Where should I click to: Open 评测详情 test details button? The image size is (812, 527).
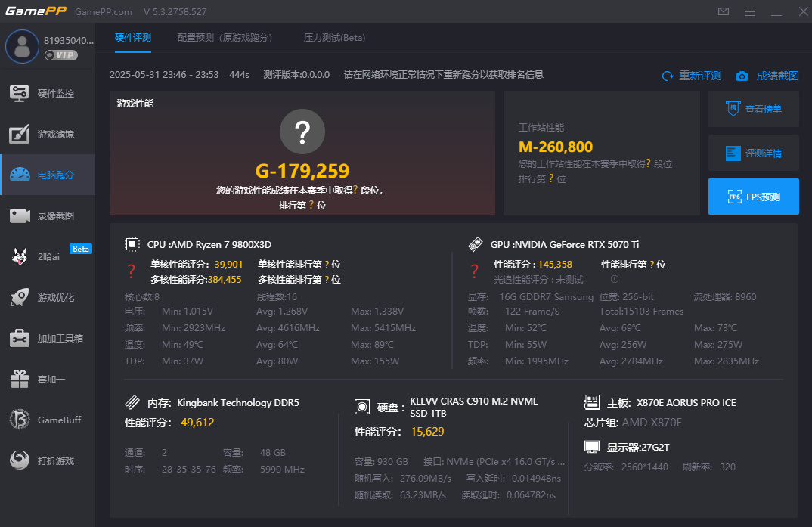click(x=754, y=153)
